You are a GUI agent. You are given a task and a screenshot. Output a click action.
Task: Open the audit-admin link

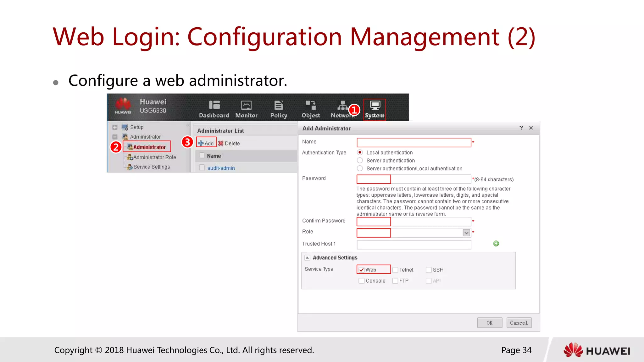221,168
